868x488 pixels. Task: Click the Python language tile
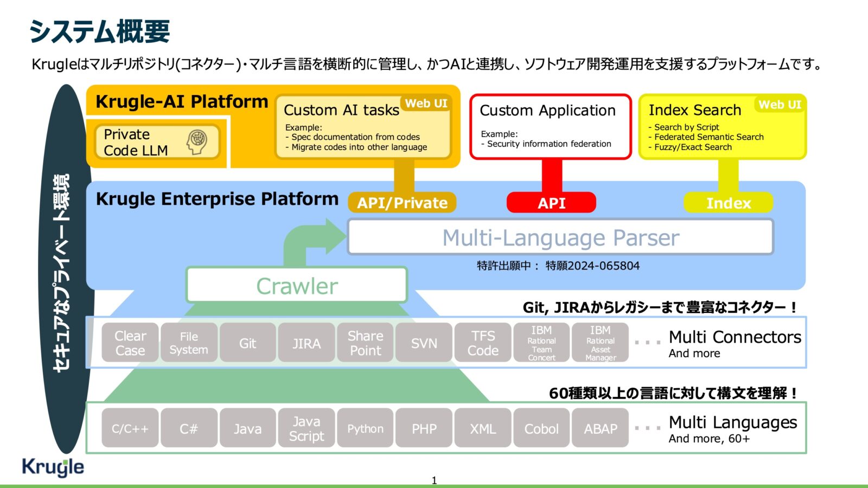tap(365, 428)
